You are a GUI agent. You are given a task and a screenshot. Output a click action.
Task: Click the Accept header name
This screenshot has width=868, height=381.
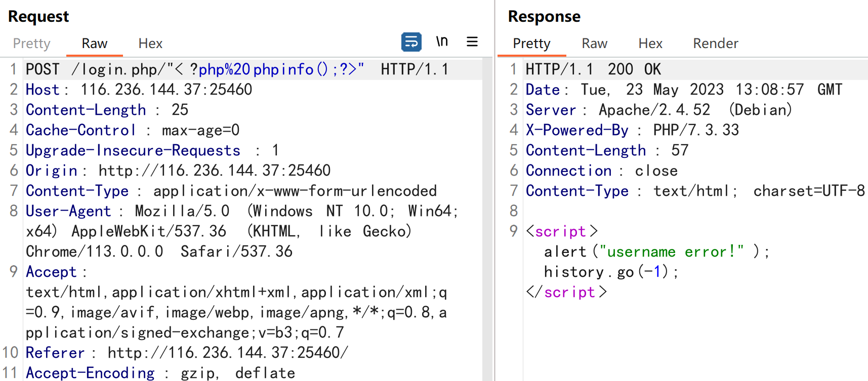click(51, 272)
